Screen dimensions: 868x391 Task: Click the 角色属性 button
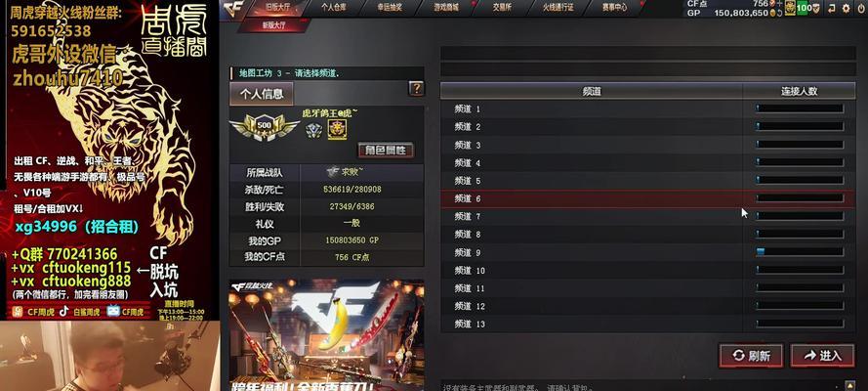pos(386,150)
